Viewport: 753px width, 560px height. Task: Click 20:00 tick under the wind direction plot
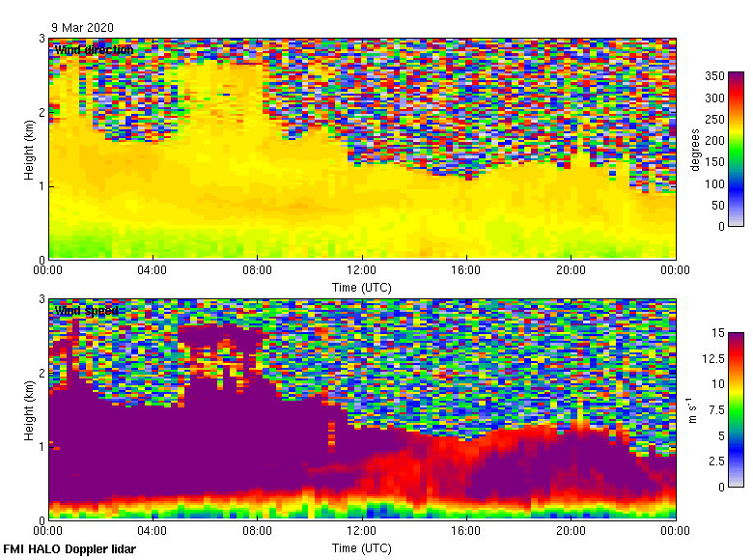click(x=571, y=270)
